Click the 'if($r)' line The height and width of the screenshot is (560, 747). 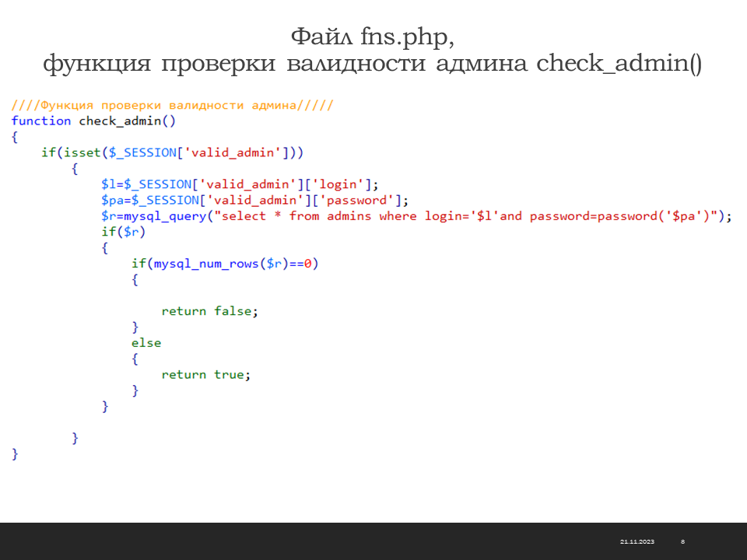(x=123, y=232)
